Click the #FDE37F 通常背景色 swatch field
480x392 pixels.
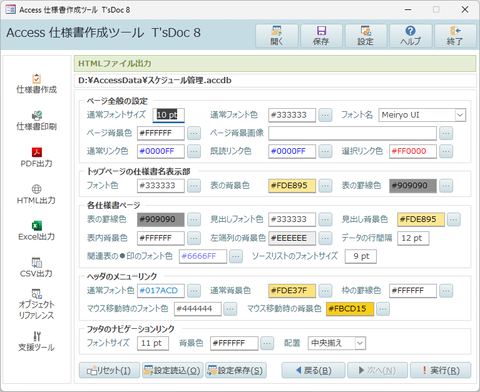pos(292,291)
